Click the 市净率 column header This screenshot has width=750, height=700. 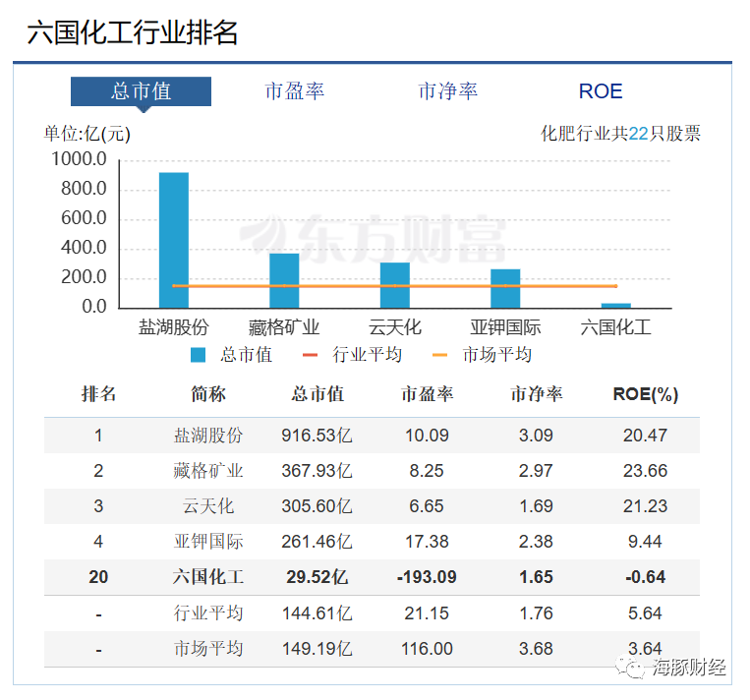point(536,394)
